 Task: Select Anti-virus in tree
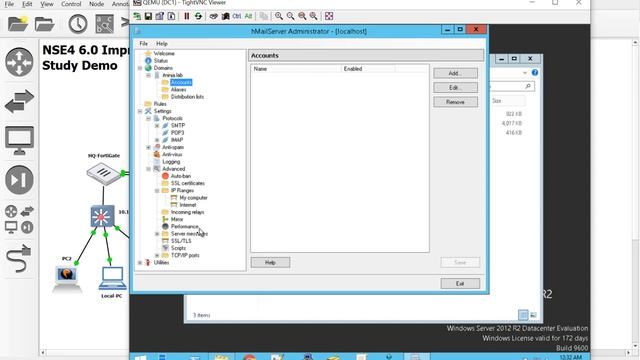click(172, 154)
